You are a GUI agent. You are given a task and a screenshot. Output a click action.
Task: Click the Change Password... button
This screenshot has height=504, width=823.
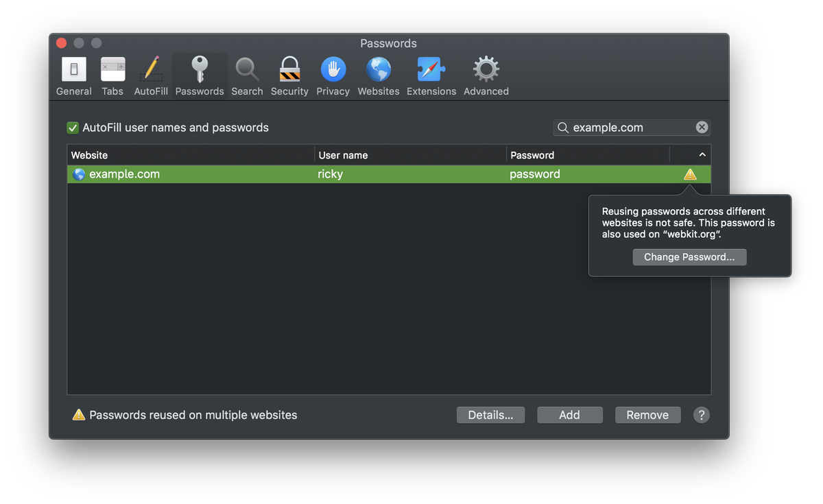coord(689,257)
